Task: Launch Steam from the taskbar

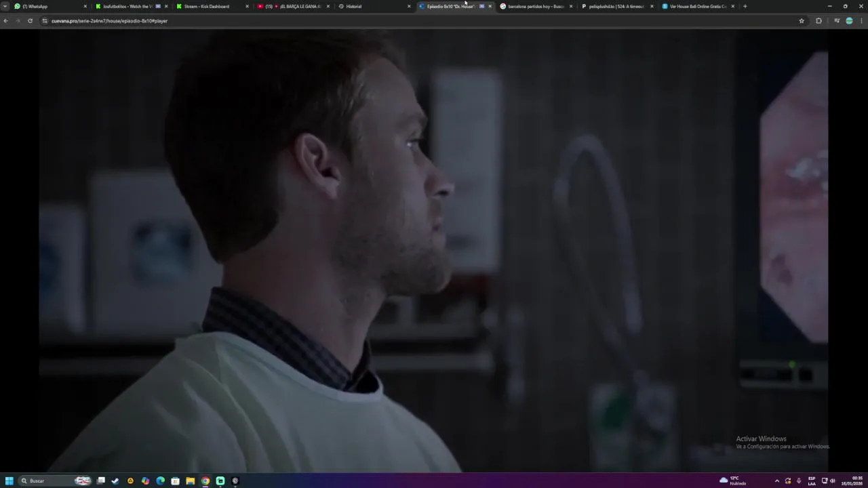Action: click(115, 481)
